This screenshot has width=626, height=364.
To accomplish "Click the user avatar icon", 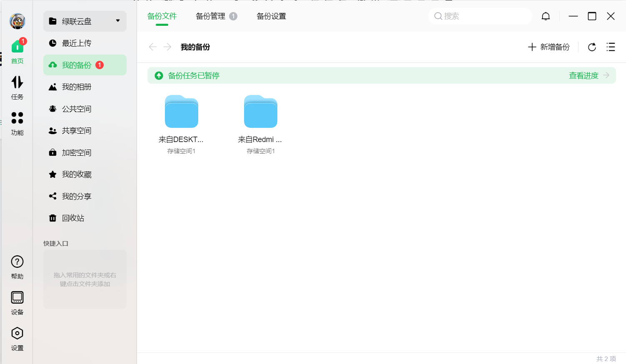I will [x=17, y=21].
